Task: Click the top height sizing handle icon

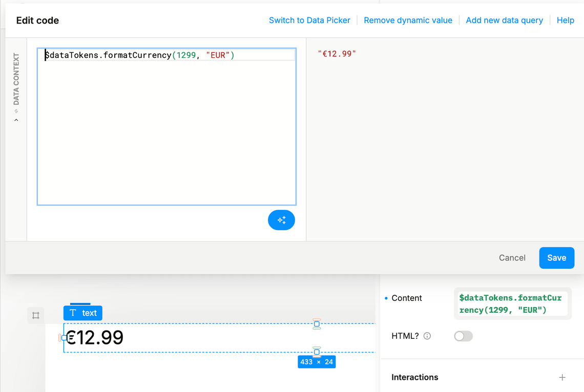Action: (x=317, y=323)
